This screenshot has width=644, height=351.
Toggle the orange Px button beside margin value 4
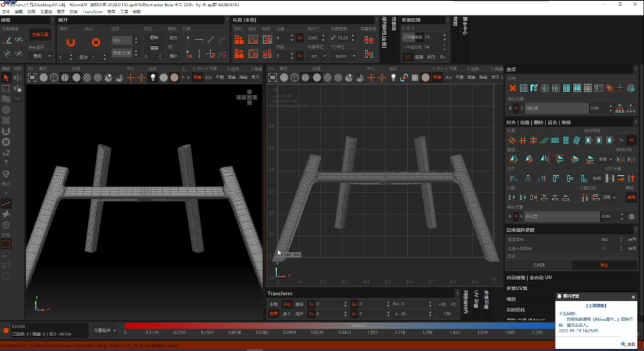(300, 38)
